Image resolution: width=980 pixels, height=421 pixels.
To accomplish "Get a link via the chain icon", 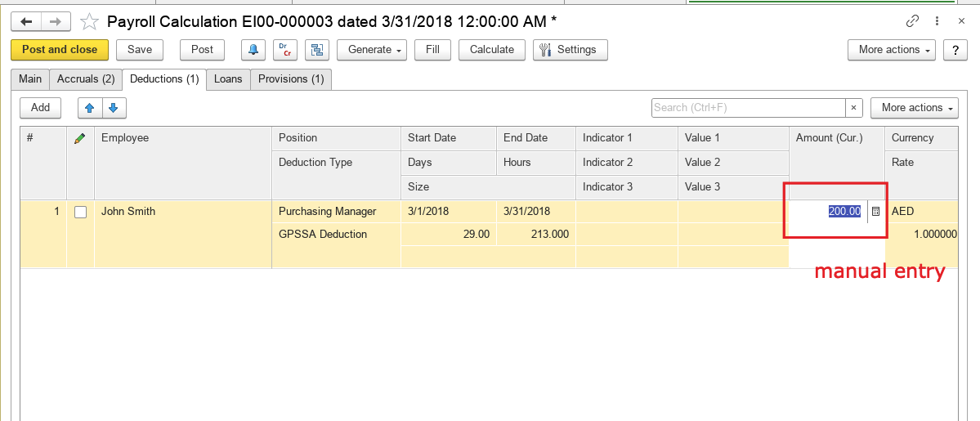I will point(912,21).
